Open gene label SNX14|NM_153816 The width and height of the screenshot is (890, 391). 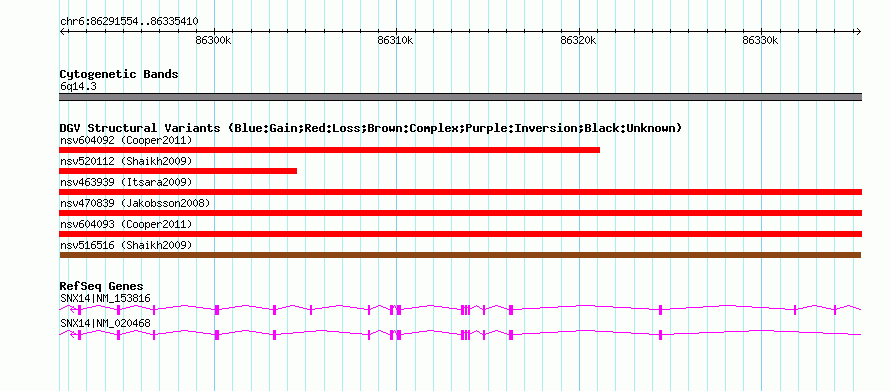click(105, 298)
